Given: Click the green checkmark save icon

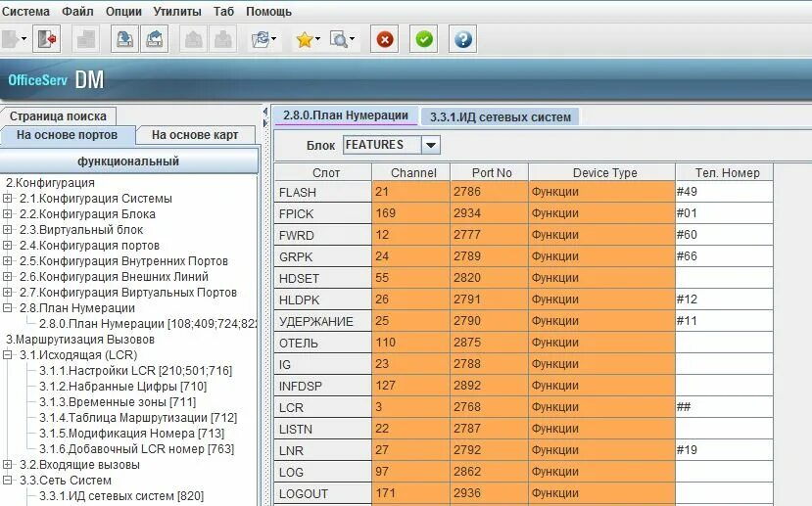Looking at the screenshot, I should click(423, 39).
